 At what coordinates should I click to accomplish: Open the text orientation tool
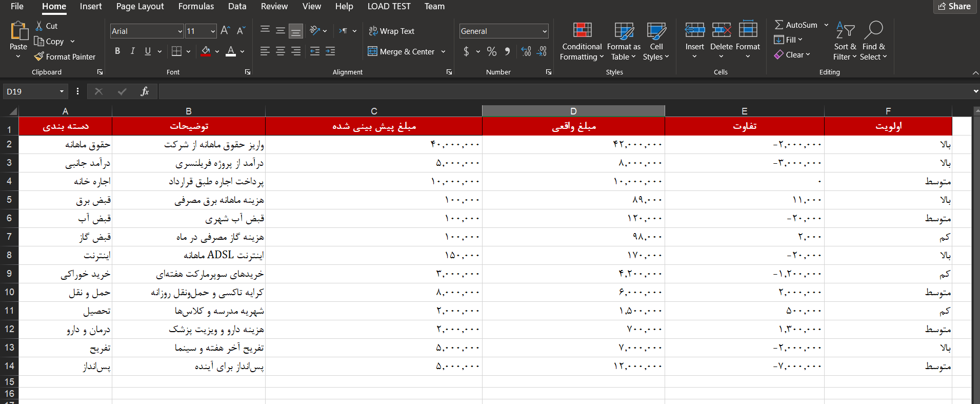tap(315, 31)
